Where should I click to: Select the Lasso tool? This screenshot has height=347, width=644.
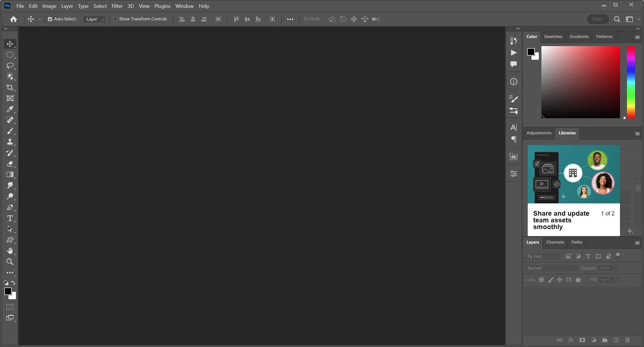click(x=10, y=66)
